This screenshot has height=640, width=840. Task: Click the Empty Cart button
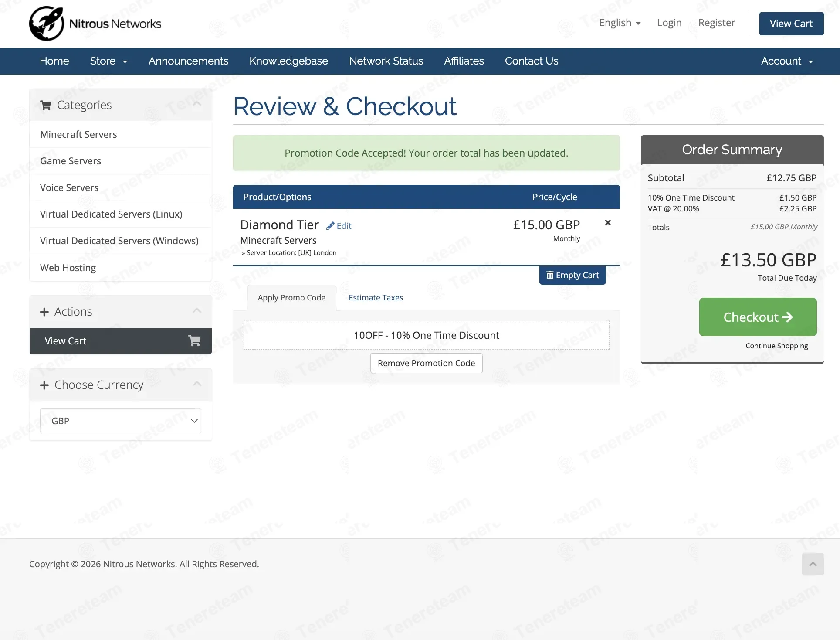pos(572,275)
